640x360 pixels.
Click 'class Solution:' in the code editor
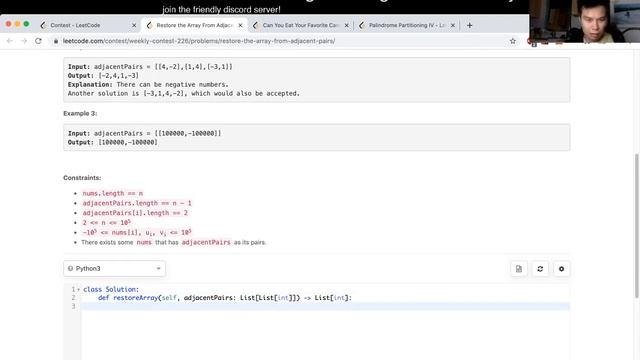click(111, 289)
